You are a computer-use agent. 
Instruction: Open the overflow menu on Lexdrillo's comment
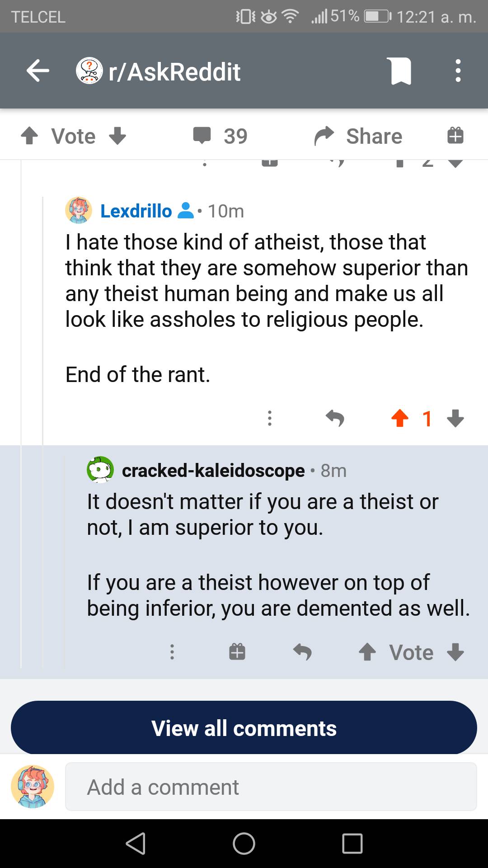(x=270, y=419)
